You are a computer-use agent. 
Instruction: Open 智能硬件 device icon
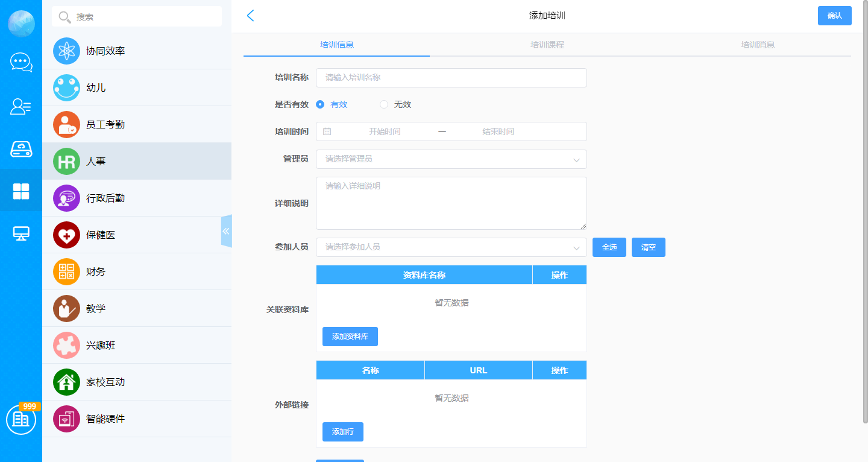(66, 419)
